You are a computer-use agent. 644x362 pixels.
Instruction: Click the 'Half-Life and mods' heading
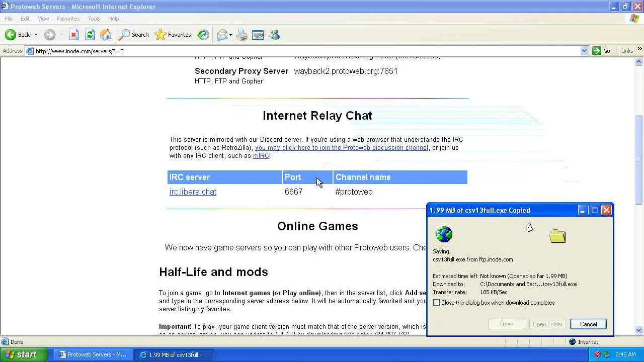point(213,272)
